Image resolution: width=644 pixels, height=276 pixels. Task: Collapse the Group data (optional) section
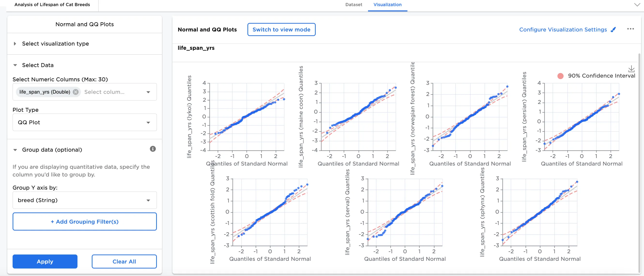[15, 150]
